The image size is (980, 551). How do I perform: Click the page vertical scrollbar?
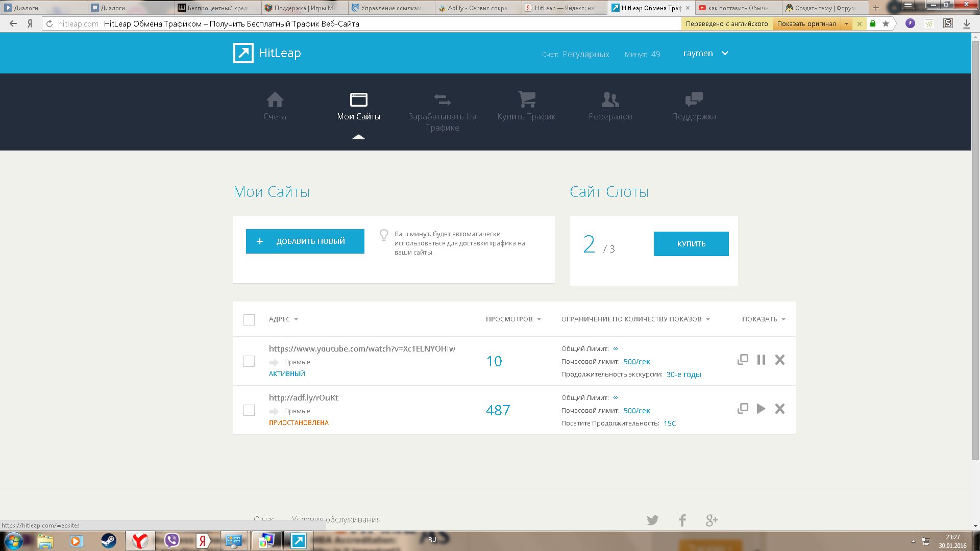975,250
